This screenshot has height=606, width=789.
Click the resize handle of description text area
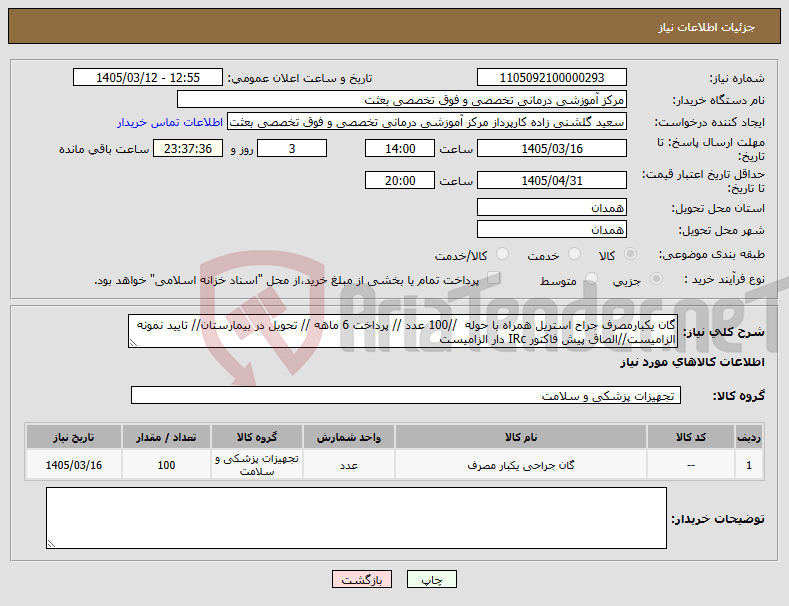[133, 343]
